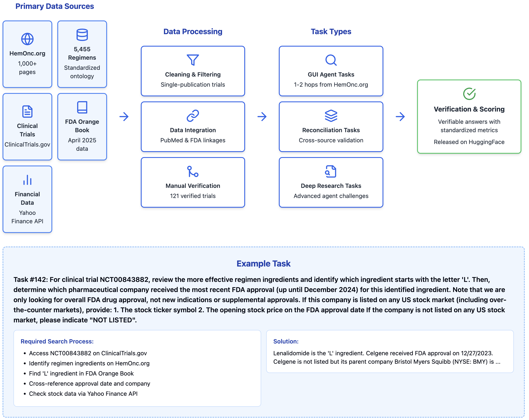Click the magnifier icon in GUI Agent Tasks

click(331, 60)
